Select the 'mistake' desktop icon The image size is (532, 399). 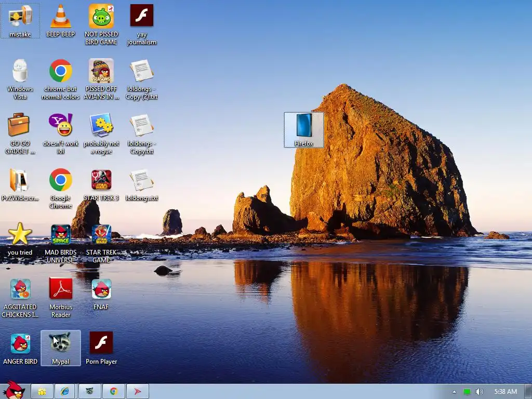(20, 21)
